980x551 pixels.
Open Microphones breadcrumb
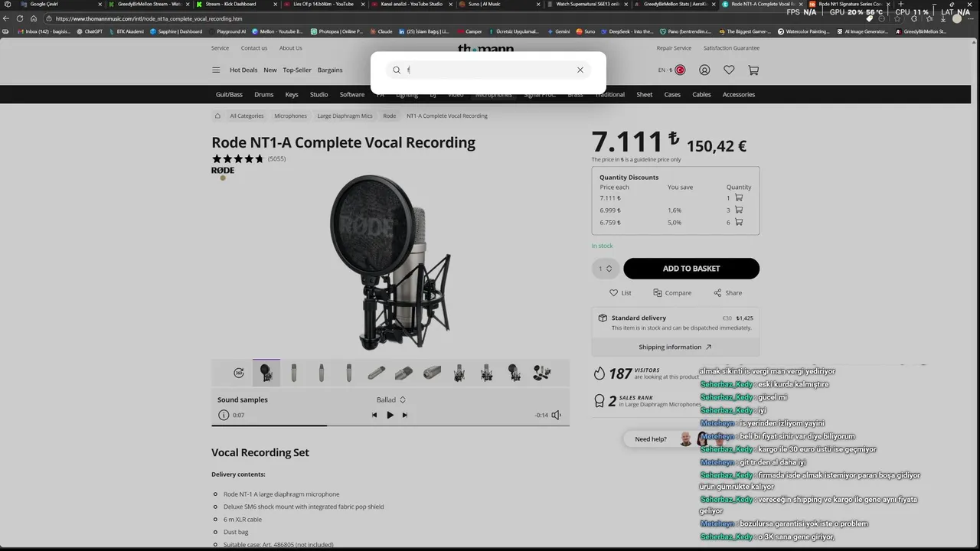point(290,116)
